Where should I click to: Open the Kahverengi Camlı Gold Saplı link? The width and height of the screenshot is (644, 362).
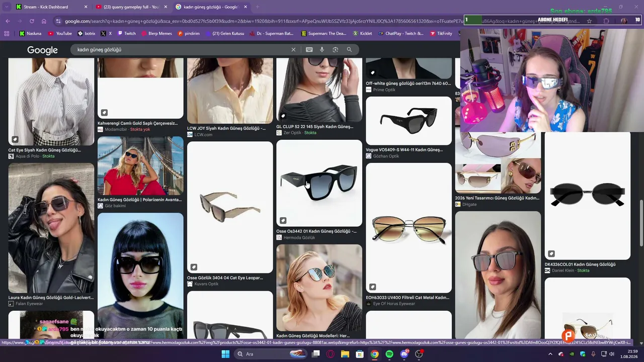[x=138, y=123]
